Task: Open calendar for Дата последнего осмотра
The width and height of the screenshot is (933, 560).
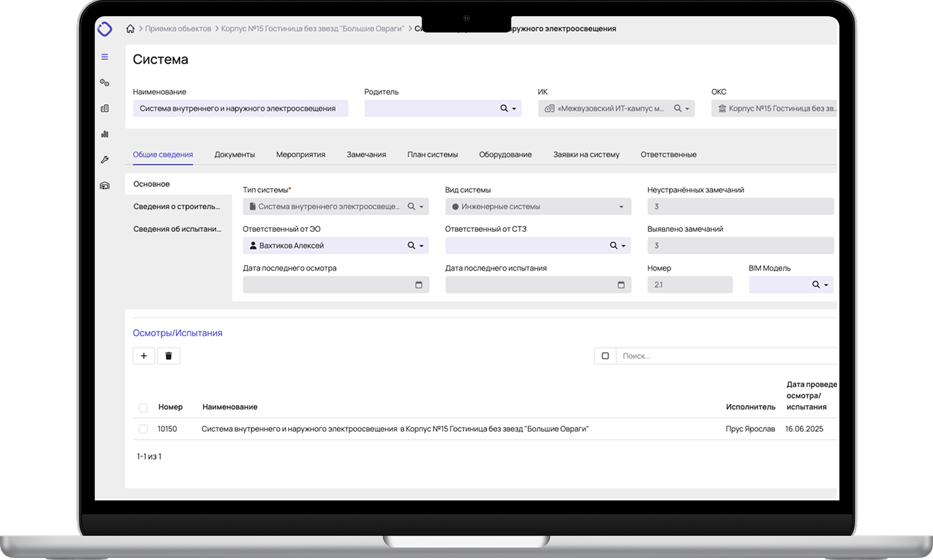Action: coord(419,285)
